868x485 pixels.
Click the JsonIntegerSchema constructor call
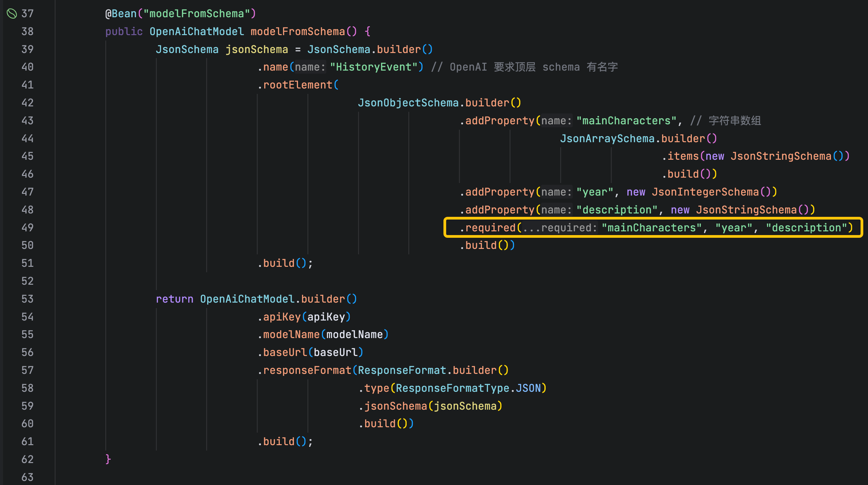coord(705,192)
